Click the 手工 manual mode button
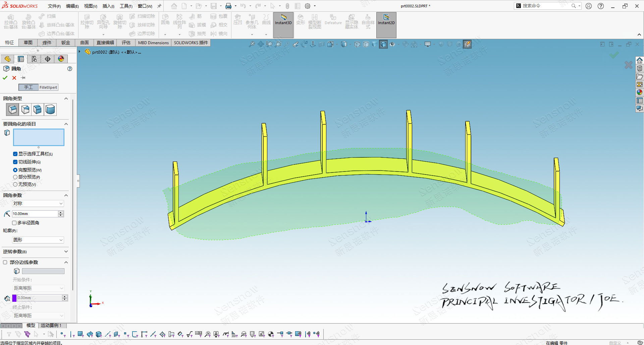Screen dimensions: 644x345 pos(29,87)
